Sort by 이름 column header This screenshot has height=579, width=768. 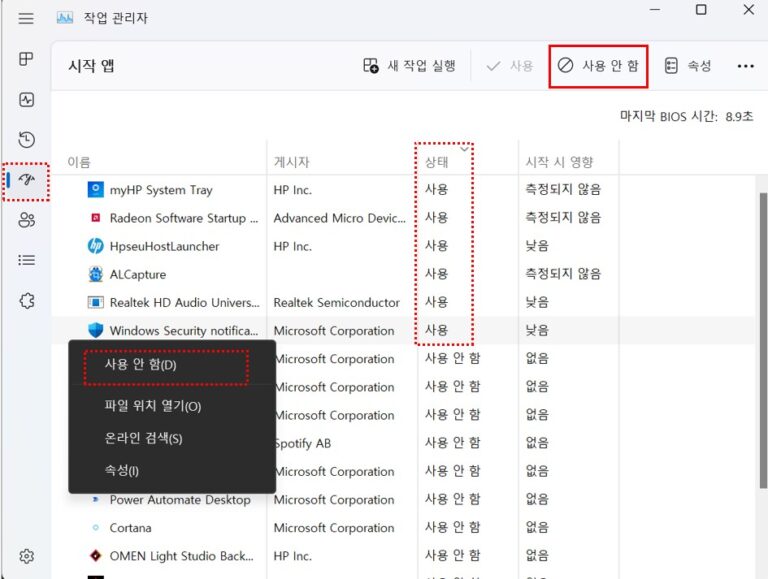79,162
